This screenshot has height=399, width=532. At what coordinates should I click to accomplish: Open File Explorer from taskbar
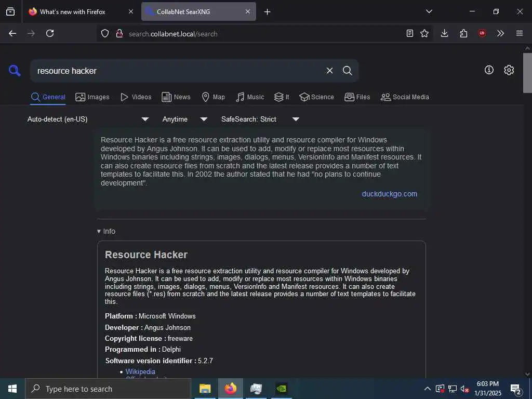tap(205, 389)
